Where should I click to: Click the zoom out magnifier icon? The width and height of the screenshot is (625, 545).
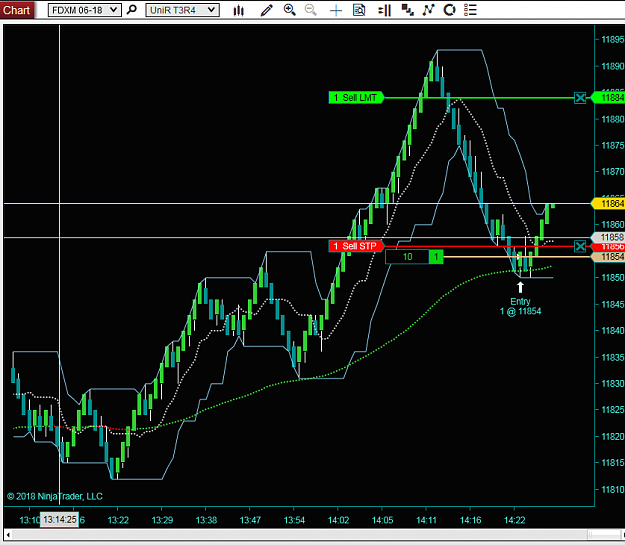(311, 10)
